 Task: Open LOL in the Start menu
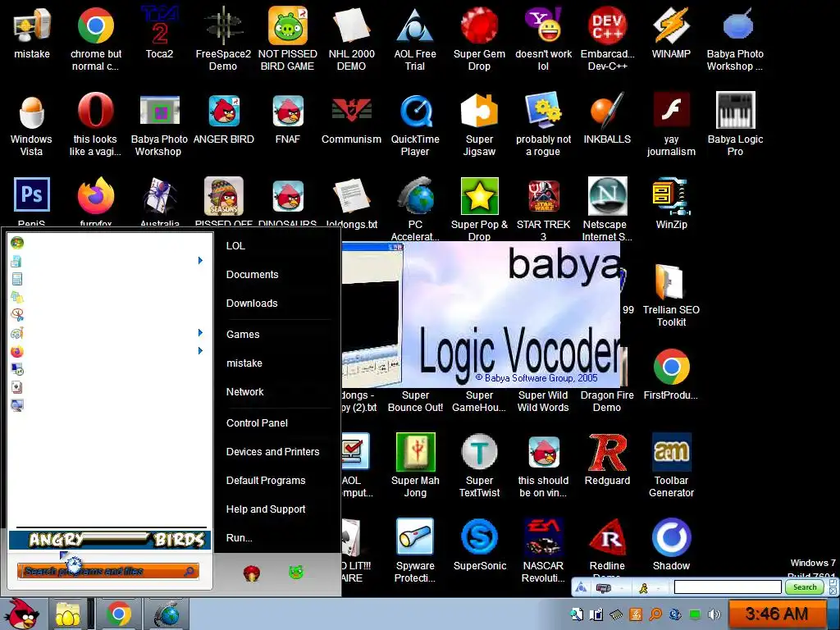point(235,246)
